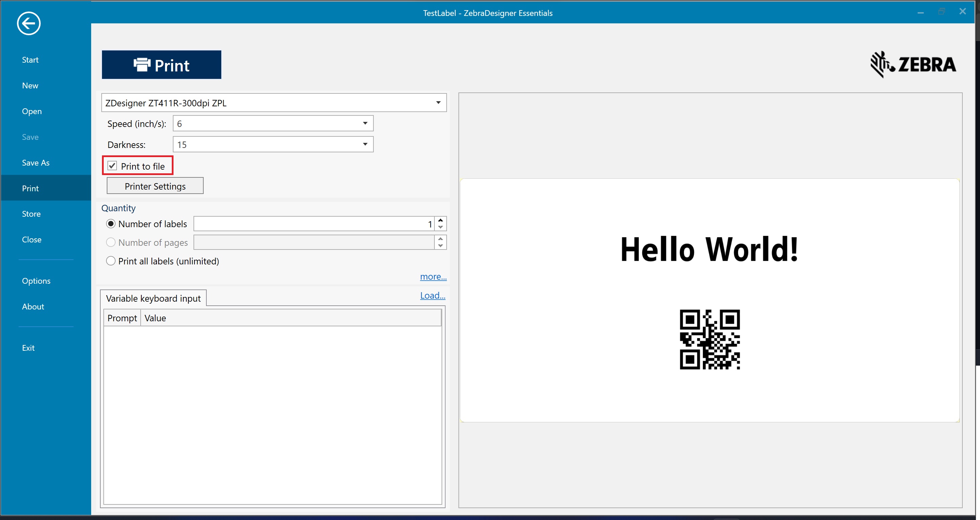
Task: Click the Zebra logo
Action: click(x=913, y=64)
